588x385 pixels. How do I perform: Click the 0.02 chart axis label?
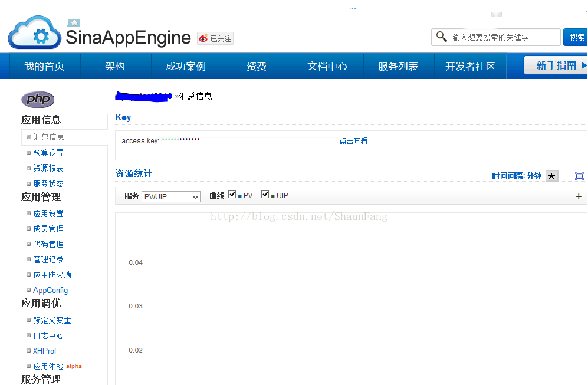[136, 351]
